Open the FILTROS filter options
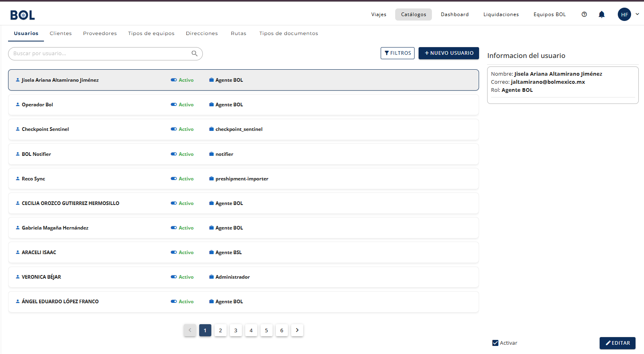Viewport: 644px width, 354px height. pyautogui.click(x=398, y=53)
